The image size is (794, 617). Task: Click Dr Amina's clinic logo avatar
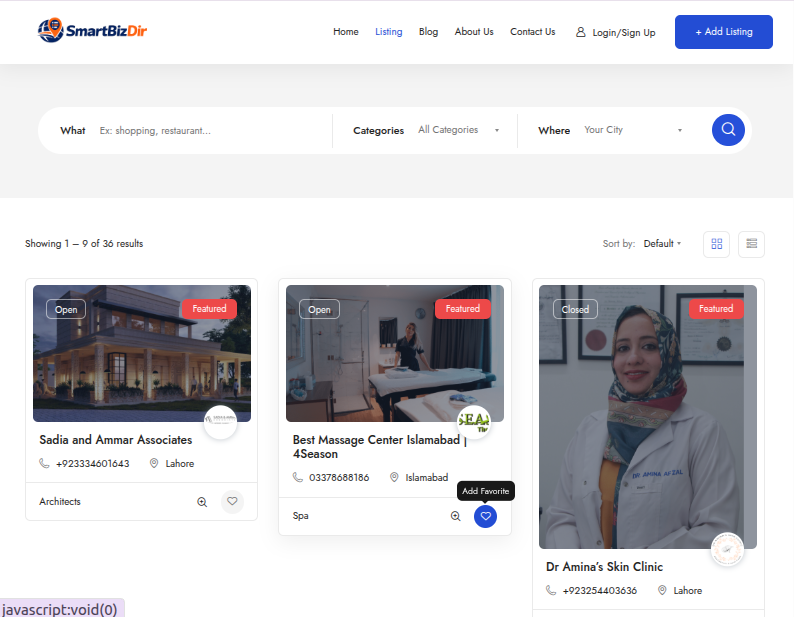pyautogui.click(x=728, y=549)
